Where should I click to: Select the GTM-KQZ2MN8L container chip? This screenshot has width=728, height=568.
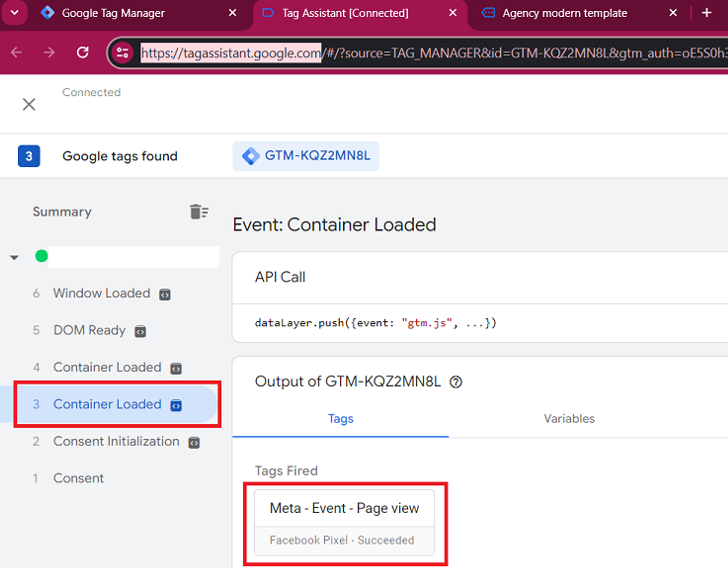click(x=306, y=156)
